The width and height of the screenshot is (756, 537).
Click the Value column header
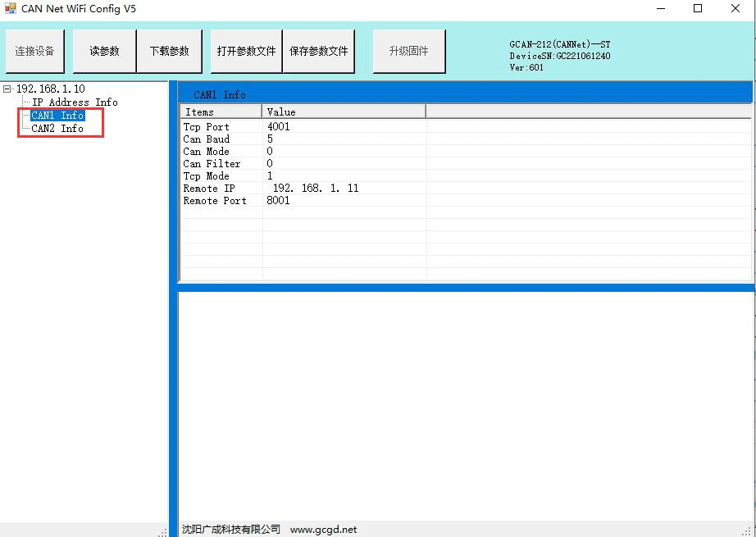[343, 111]
